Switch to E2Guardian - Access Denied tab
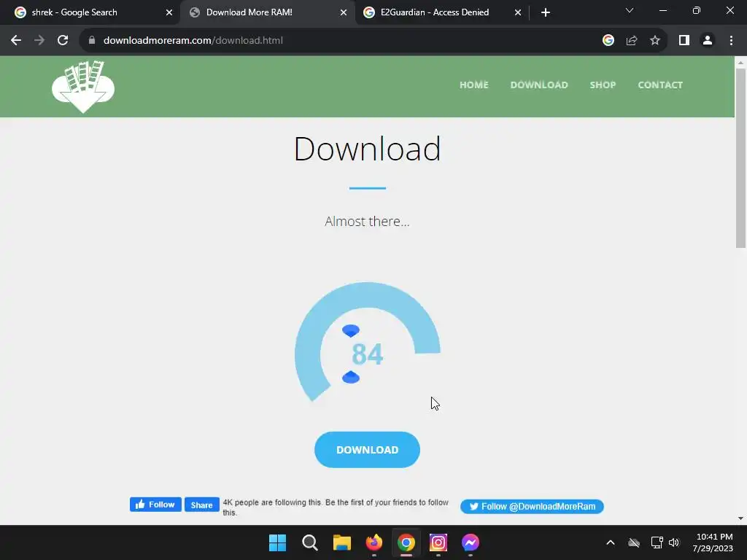Image resolution: width=747 pixels, height=560 pixels. [441, 12]
